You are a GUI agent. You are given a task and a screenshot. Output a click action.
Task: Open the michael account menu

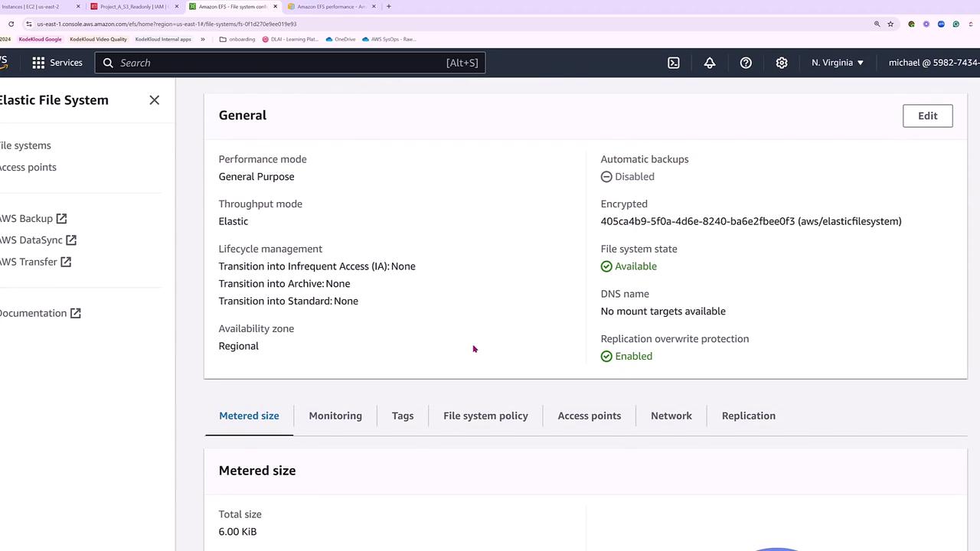[933, 63]
